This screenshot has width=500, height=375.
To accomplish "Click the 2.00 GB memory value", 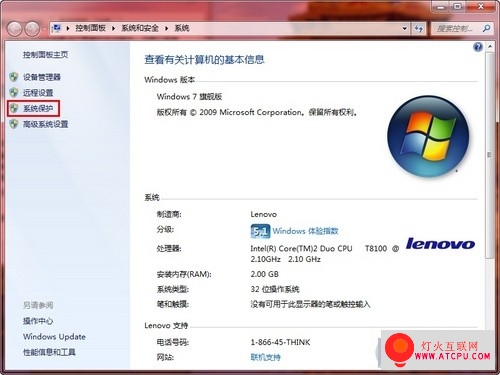I will pos(264,274).
